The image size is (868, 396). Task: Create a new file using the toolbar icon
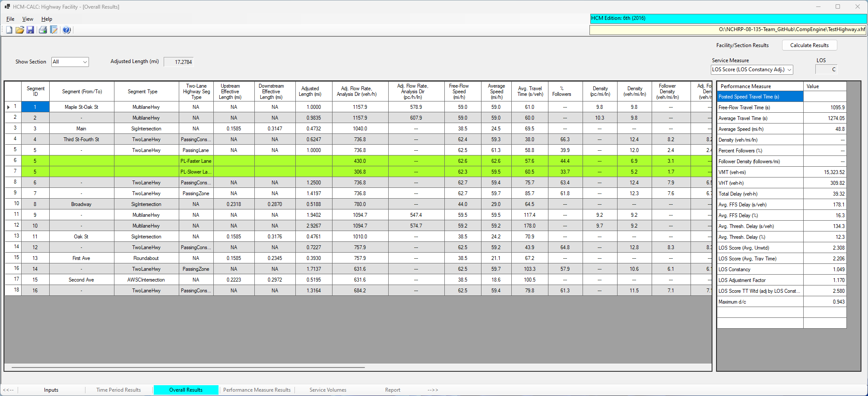(9, 29)
